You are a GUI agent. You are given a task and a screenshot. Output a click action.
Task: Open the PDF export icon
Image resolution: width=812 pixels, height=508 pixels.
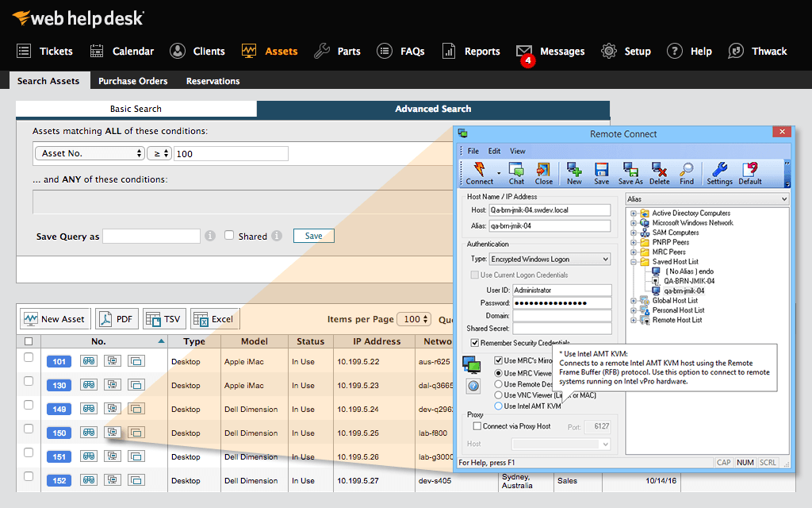(x=117, y=318)
